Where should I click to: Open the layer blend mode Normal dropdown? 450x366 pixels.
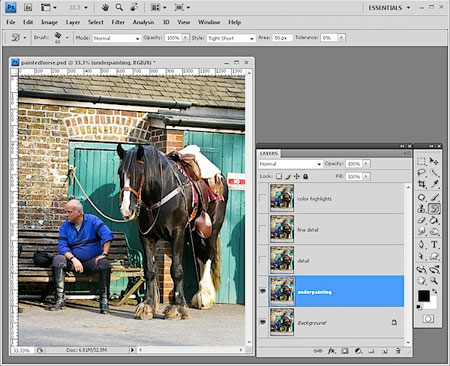(x=290, y=164)
